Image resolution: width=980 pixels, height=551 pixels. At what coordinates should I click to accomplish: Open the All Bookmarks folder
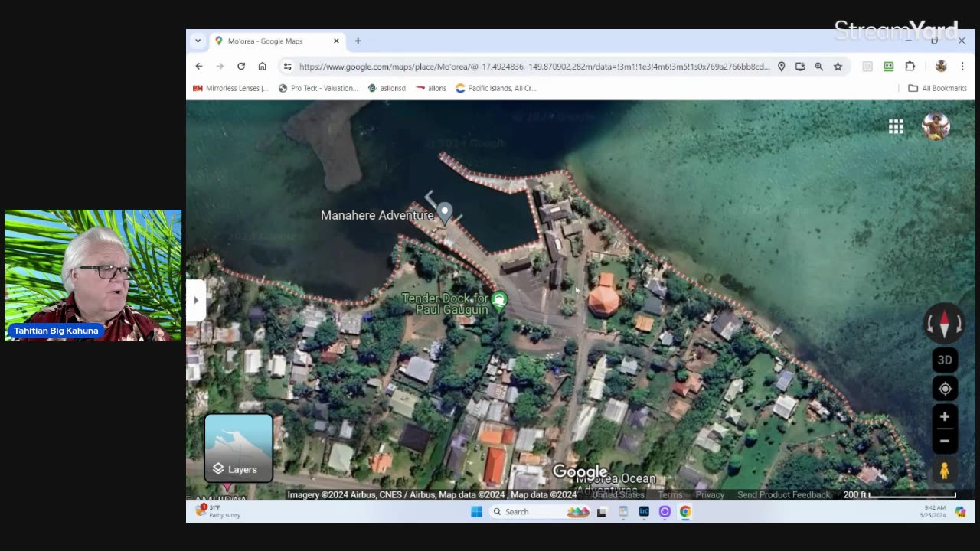[x=937, y=88]
